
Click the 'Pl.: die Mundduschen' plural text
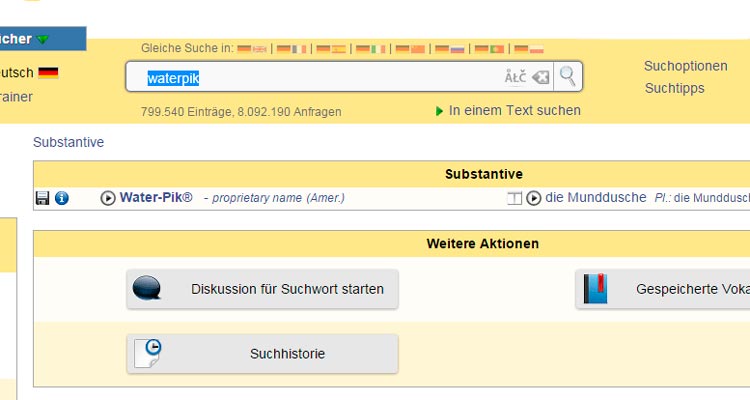[x=702, y=198]
